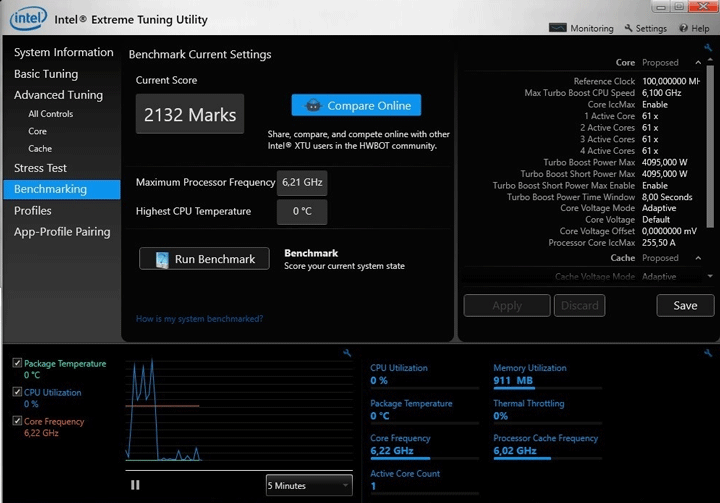Select the Benchmarking page
720x503 pixels.
pos(62,189)
